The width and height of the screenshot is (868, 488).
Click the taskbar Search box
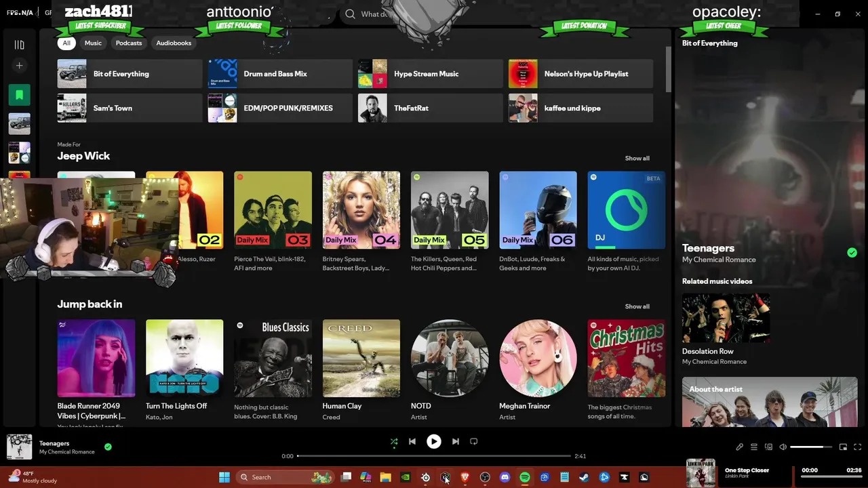286,477
